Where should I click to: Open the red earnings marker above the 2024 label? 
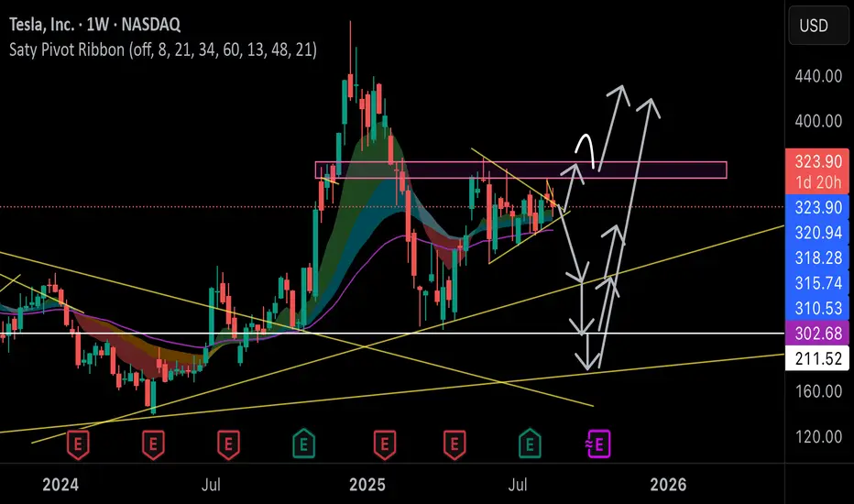[78, 444]
